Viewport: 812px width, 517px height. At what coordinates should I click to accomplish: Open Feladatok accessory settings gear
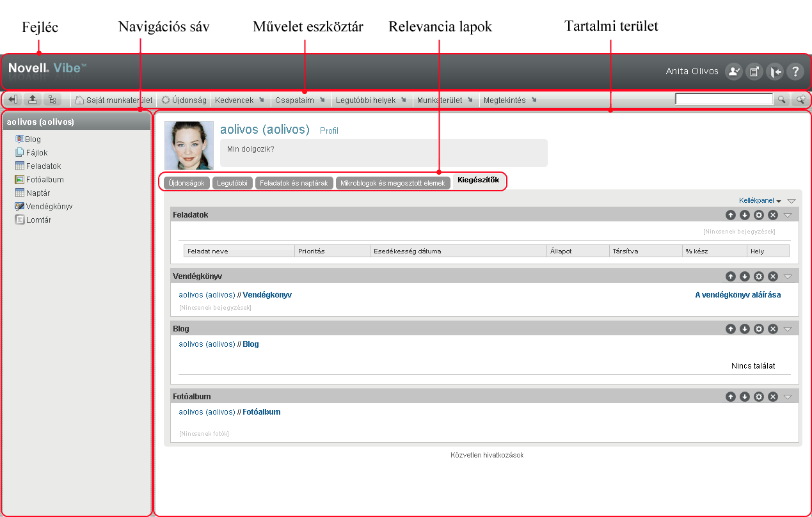[x=759, y=215]
